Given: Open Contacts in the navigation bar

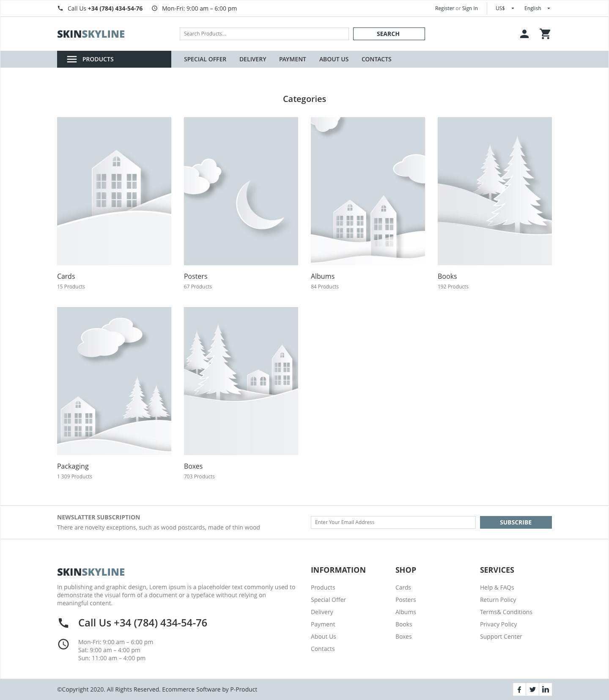Looking at the screenshot, I should pos(376,59).
